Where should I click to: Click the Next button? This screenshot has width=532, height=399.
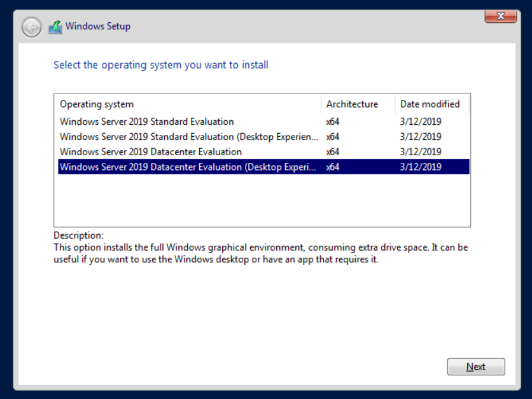475,367
